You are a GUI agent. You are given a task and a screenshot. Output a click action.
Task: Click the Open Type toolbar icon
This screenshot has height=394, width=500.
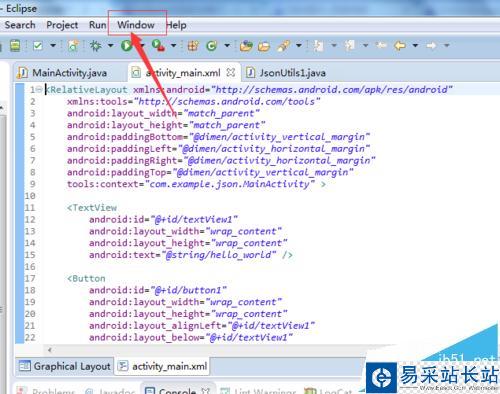click(x=246, y=45)
